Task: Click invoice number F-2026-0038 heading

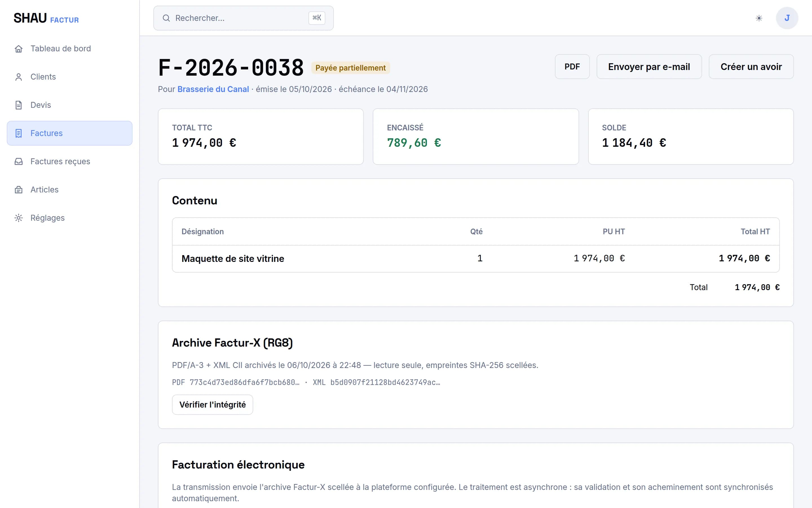Action: (x=231, y=67)
